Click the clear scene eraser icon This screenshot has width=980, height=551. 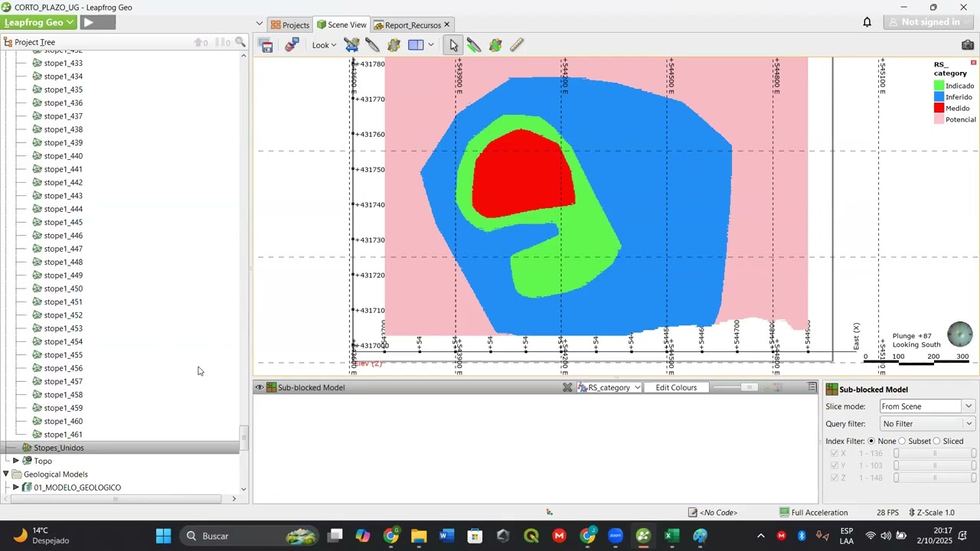292,45
